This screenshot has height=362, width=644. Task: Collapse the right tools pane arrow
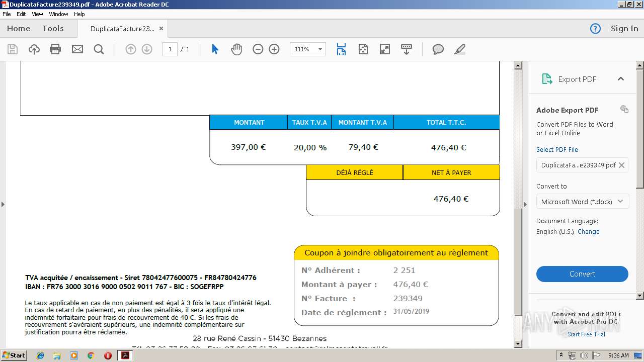tap(525, 204)
